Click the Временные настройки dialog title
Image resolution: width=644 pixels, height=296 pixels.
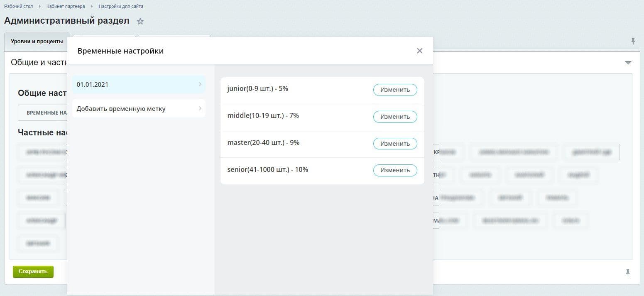coord(120,51)
